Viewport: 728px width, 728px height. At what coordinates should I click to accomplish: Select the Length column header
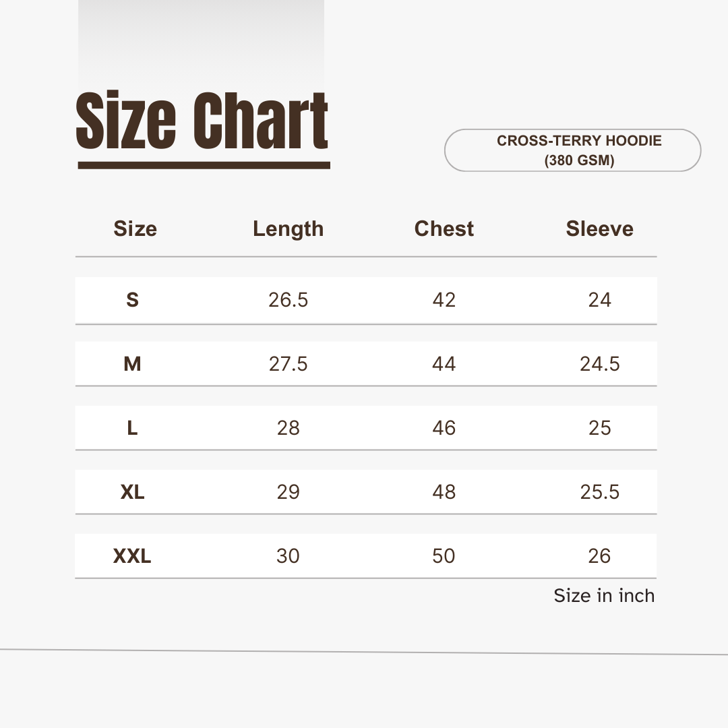(x=288, y=229)
